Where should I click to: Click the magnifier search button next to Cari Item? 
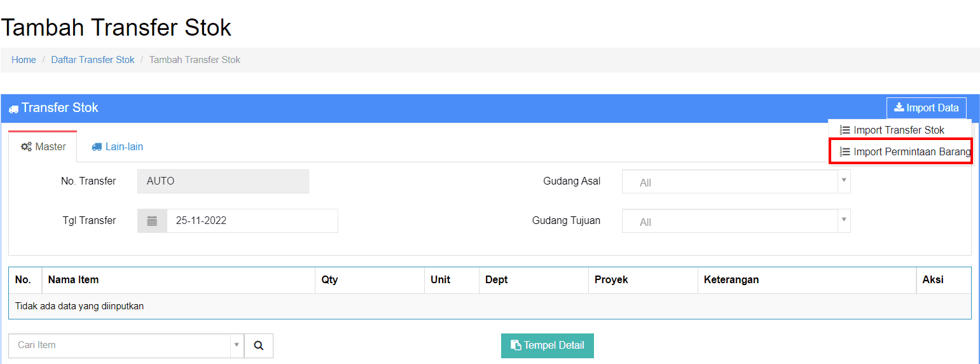(259, 346)
